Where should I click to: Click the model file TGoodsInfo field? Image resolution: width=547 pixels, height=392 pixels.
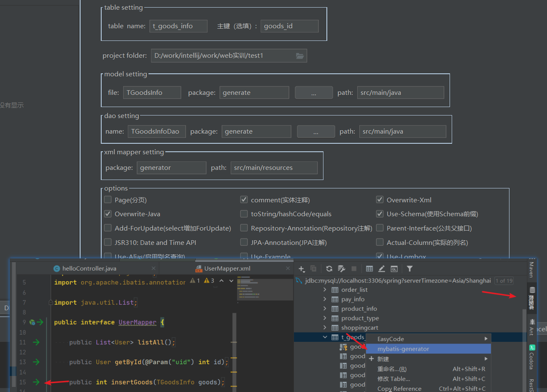pos(152,93)
